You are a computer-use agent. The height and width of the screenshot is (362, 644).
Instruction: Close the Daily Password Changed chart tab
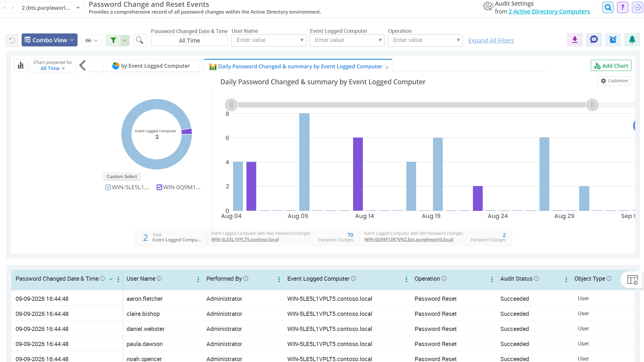click(387, 67)
